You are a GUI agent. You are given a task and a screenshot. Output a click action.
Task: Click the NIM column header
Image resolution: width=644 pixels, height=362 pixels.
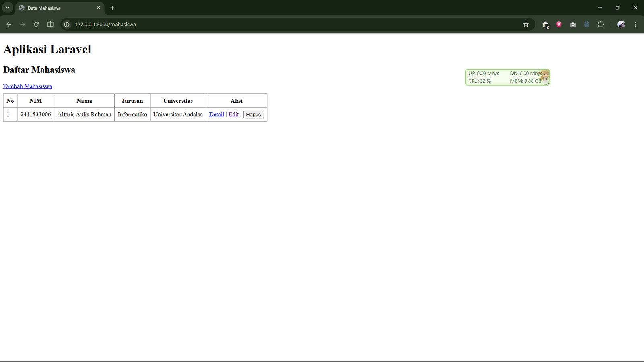click(x=36, y=101)
